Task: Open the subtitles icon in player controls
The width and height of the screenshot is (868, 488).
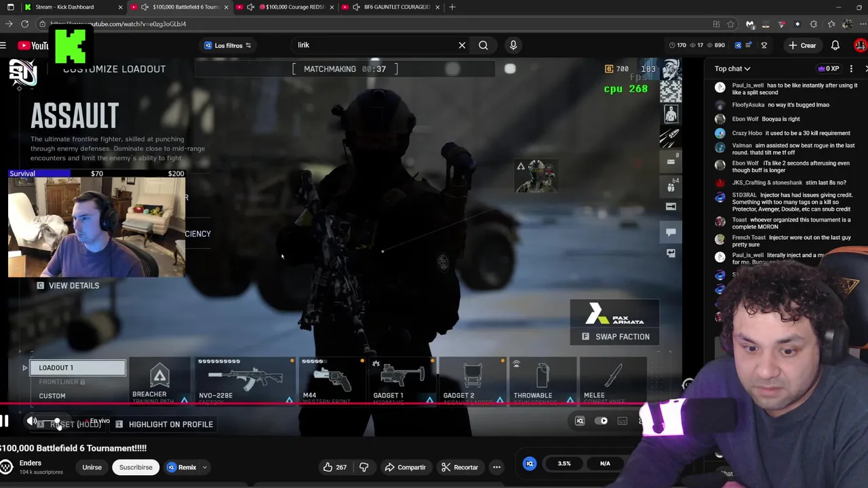Action: [623, 421]
